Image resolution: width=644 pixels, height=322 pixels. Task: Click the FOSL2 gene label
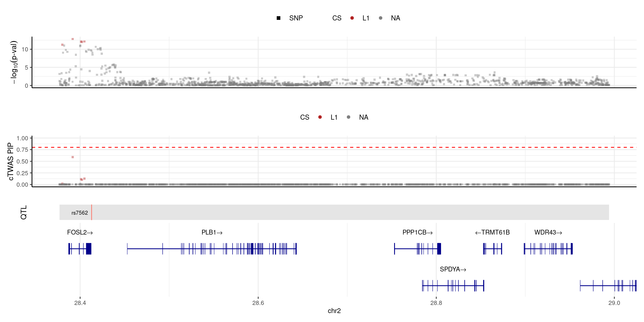pyautogui.click(x=80, y=233)
